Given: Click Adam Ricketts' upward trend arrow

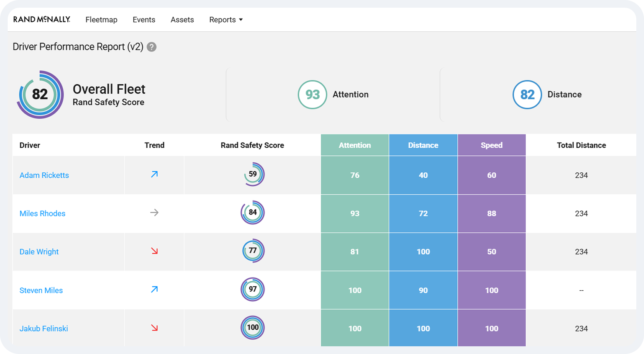Looking at the screenshot, I should [x=154, y=174].
